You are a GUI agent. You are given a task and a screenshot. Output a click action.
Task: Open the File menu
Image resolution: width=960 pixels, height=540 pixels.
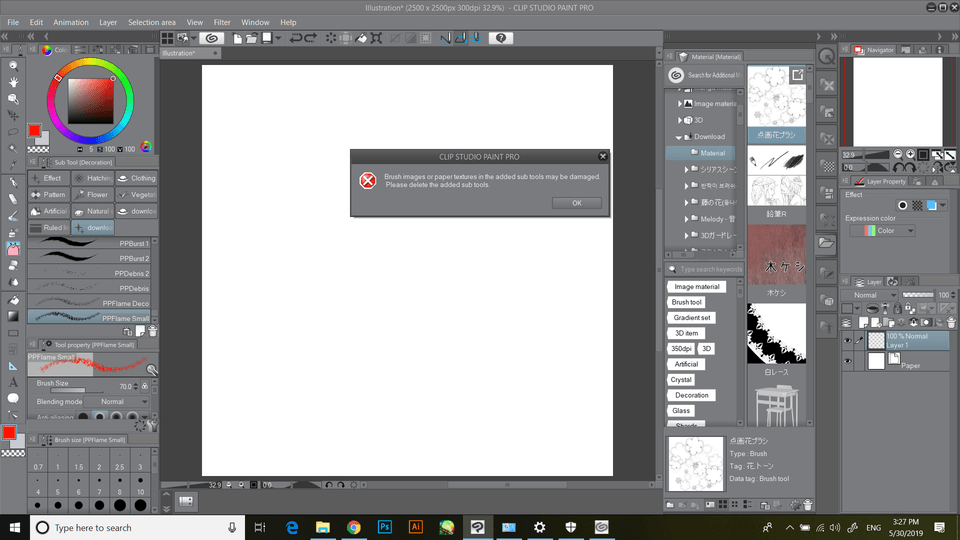pyautogui.click(x=13, y=22)
